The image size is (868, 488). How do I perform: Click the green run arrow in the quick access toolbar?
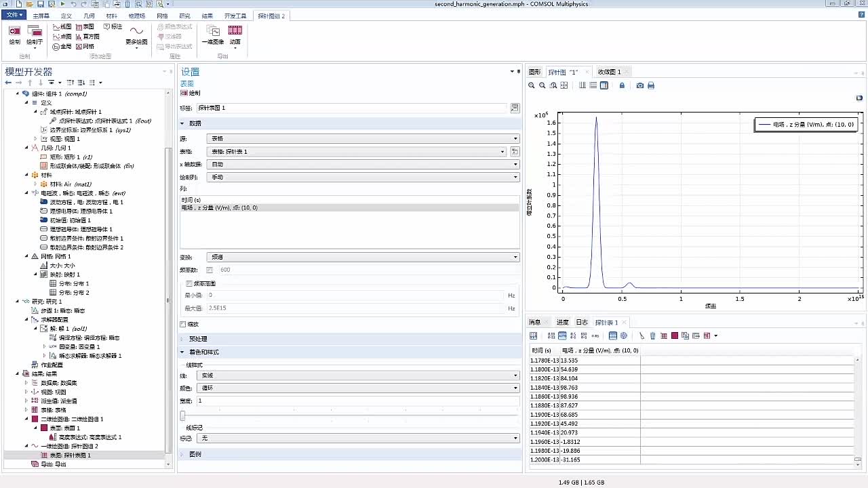coord(63,4)
